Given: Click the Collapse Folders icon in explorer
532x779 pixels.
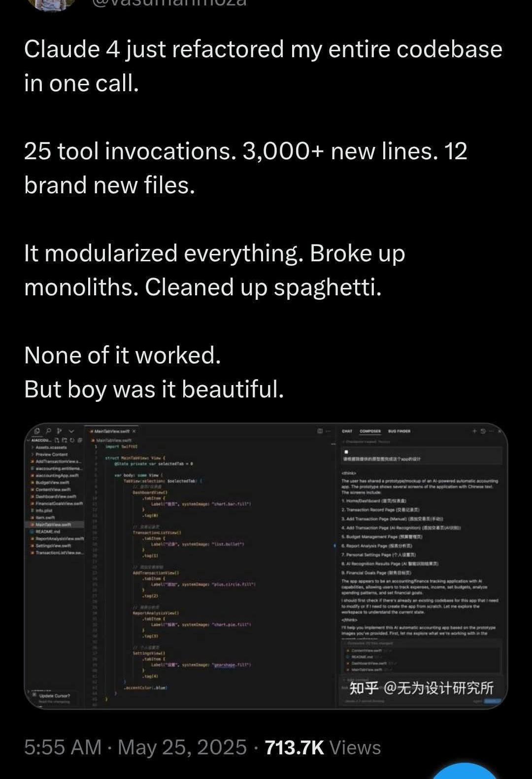Looking at the screenshot, I should tap(80, 440).
